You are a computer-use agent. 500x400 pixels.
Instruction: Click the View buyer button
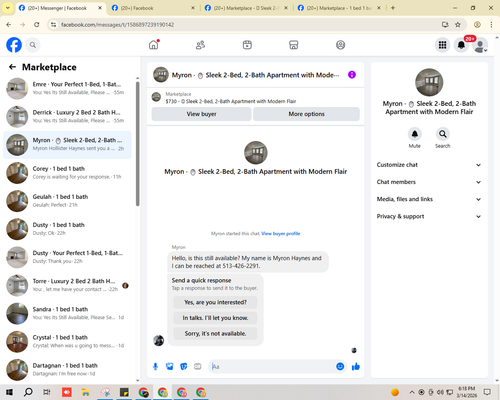(201, 114)
